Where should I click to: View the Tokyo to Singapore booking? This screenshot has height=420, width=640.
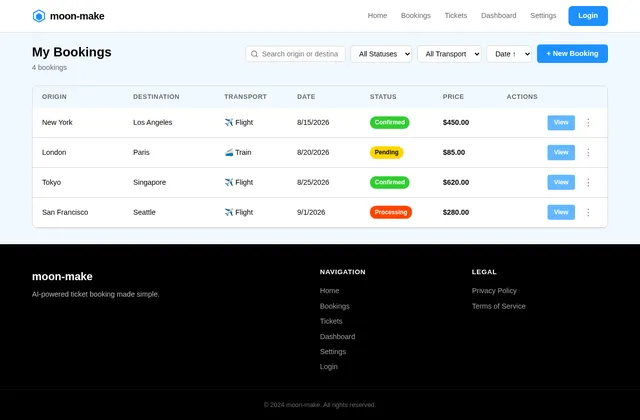point(561,182)
